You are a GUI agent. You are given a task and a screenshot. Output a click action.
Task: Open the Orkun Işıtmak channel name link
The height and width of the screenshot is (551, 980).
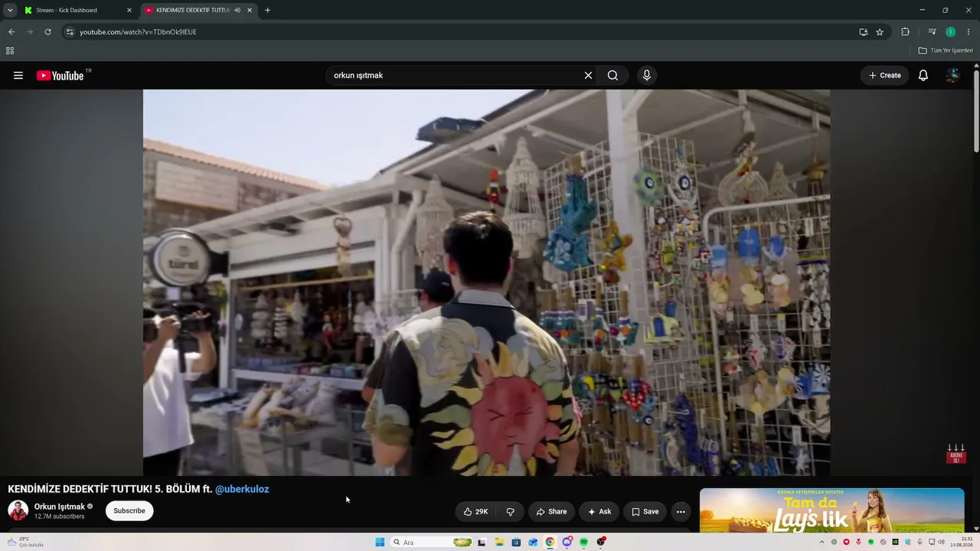coord(60,507)
